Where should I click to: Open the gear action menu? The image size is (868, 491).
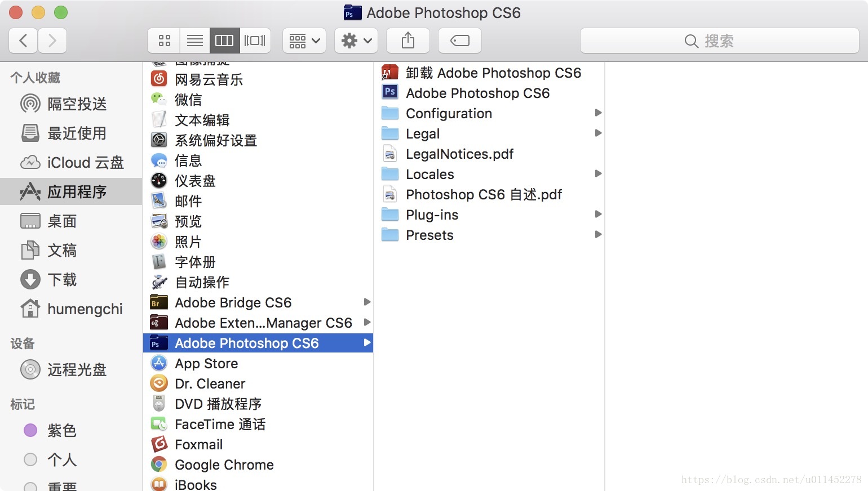click(356, 41)
